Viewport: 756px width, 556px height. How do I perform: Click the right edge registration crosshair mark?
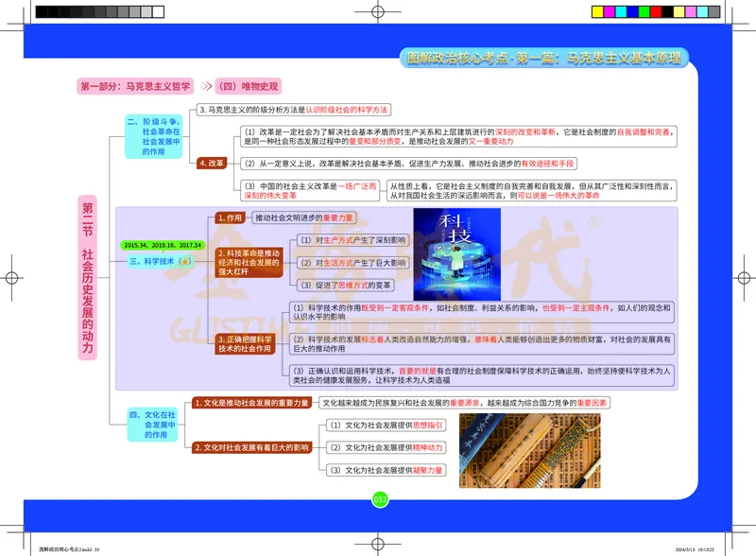(x=745, y=278)
